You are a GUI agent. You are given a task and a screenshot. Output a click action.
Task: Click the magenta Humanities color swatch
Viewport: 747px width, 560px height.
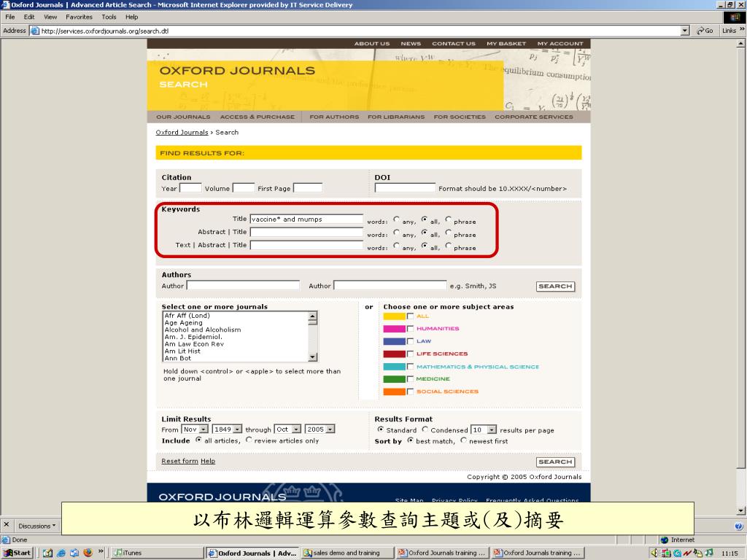394,329
